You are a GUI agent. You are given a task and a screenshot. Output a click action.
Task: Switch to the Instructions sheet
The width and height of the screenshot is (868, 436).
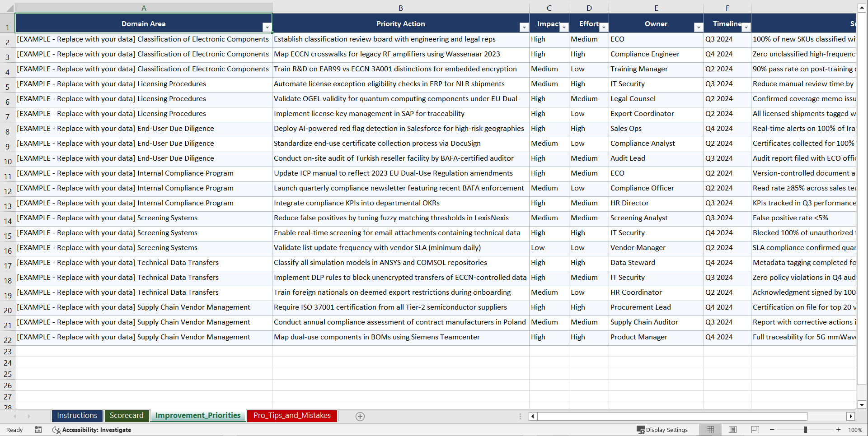pos(77,416)
